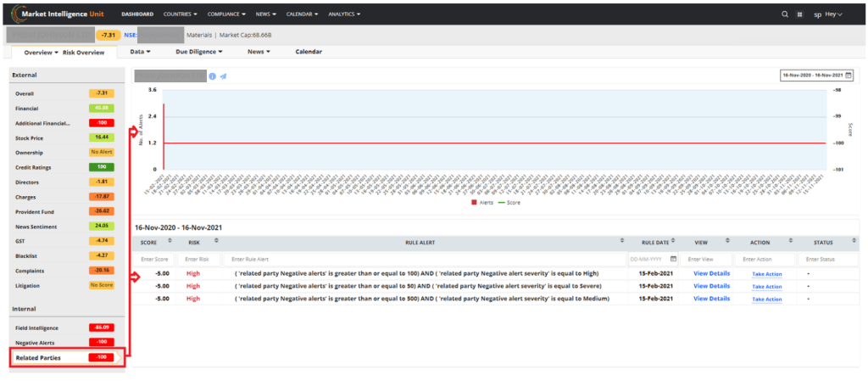Image resolution: width=868 pixels, height=381 pixels.
Task: Expand the Countries dropdown menu
Action: point(182,14)
